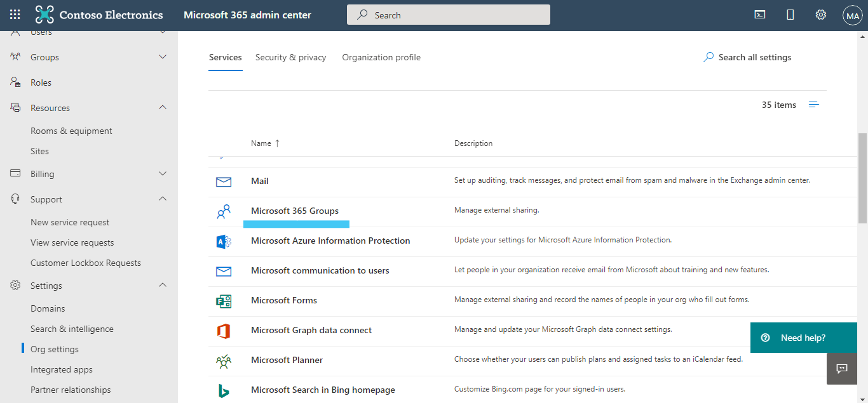Collapse the Resources section chevron
The height and width of the screenshot is (403, 868).
[163, 108]
